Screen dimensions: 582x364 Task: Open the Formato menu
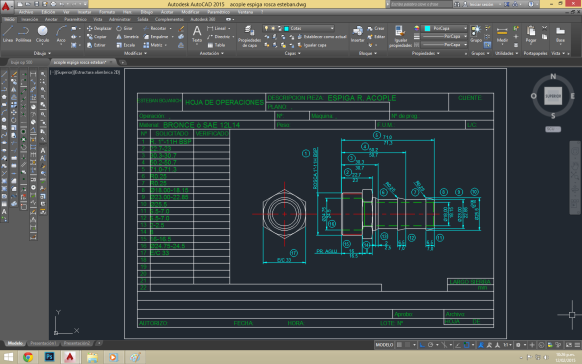point(107,12)
